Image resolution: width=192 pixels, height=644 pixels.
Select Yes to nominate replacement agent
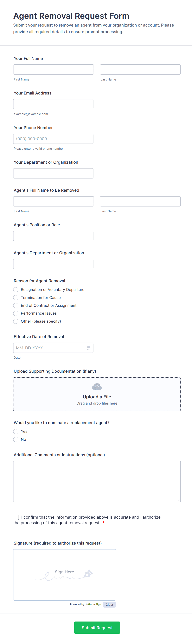[x=16, y=431]
